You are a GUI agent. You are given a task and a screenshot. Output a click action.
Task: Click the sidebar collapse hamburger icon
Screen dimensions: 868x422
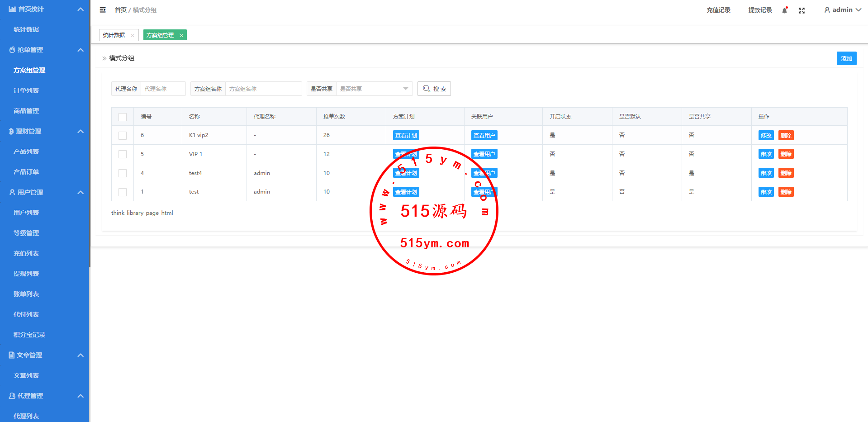tap(103, 10)
